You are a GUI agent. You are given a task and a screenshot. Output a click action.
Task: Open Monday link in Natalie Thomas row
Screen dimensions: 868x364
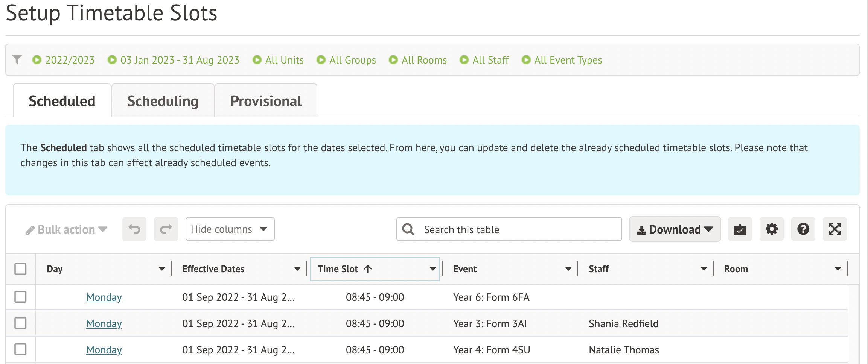click(x=104, y=350)
